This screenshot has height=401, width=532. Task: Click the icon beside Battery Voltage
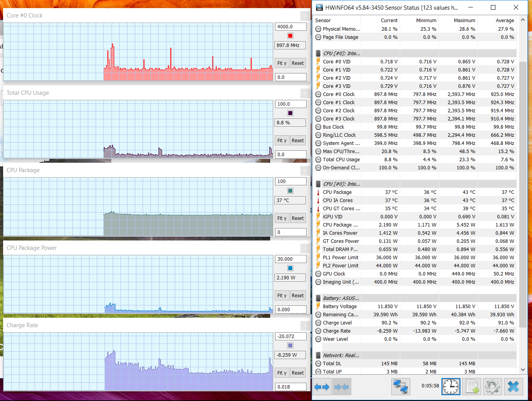click(318, 306)
